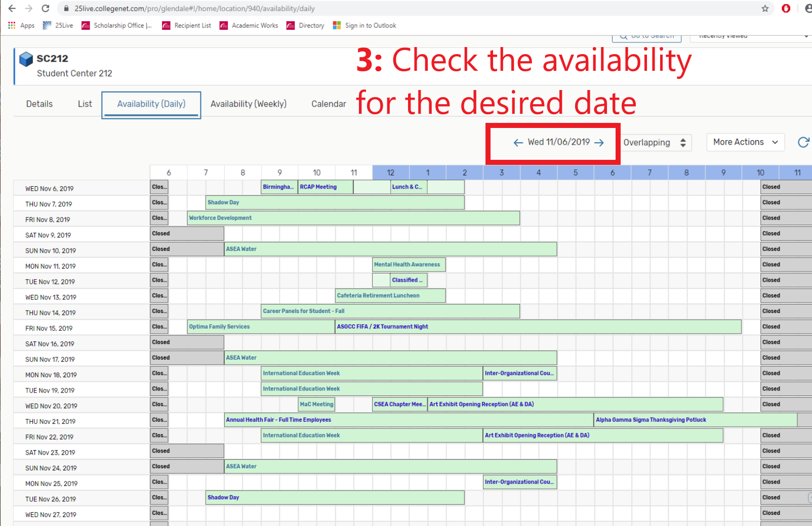Screen dimensions: 812x526
Task: Select the 12 noon hour header
Action: click(391, 172)
